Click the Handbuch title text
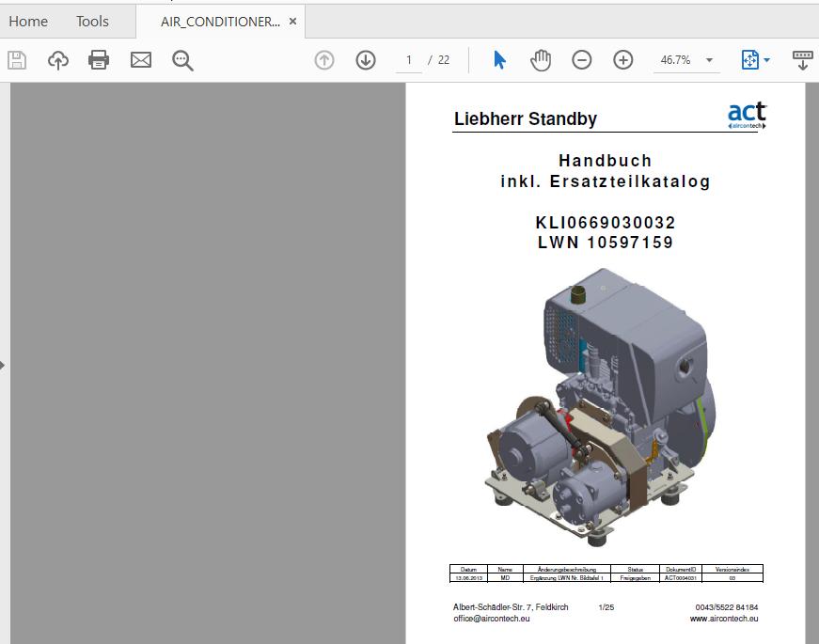Viewport: 819px width, 644px height. pos(605,161)
